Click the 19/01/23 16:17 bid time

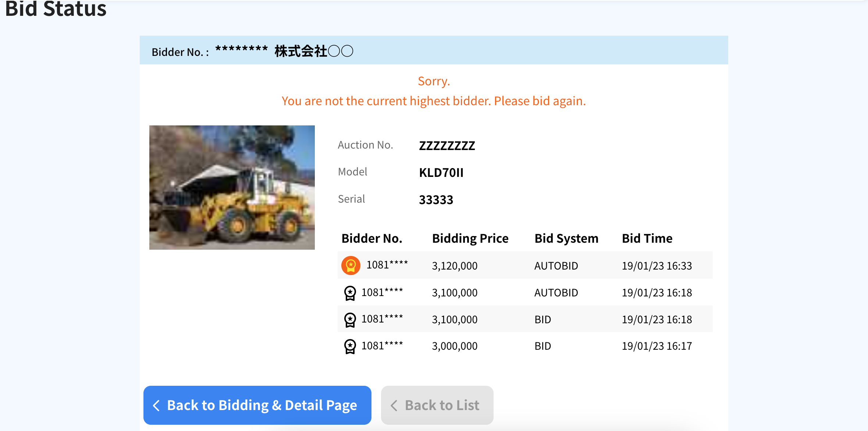[x=657, y=346]
